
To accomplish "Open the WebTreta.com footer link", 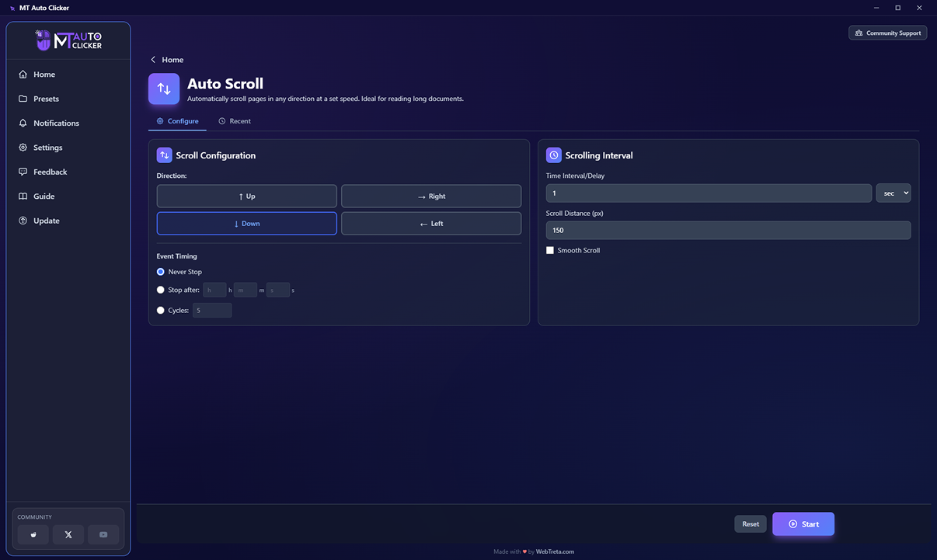I will [555, 551].
